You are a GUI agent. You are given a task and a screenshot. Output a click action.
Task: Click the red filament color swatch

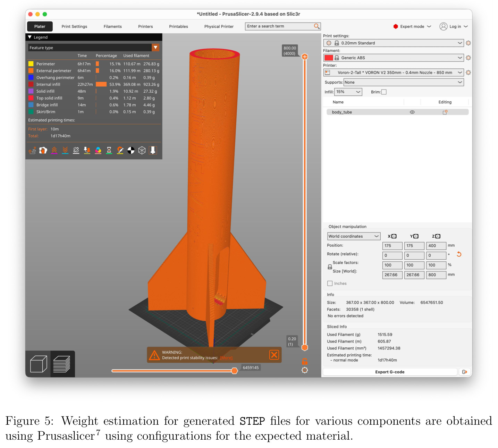click(329, 58)
